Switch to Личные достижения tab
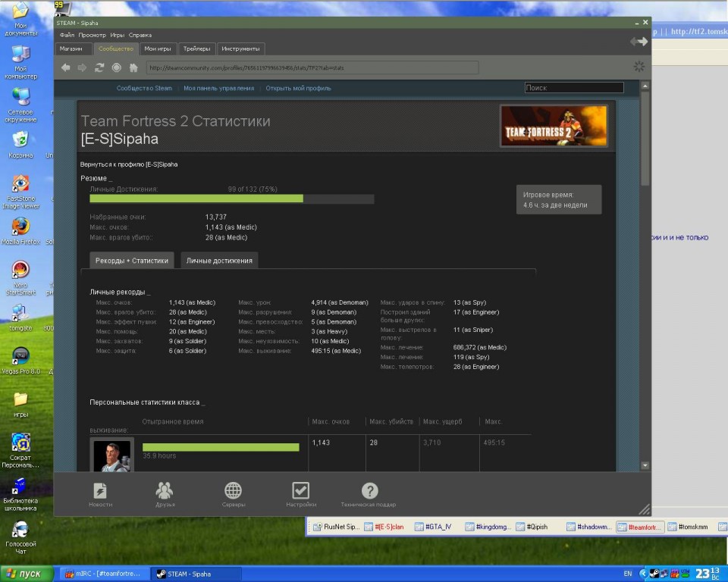This screenshot has width=728, height=582. pos(219,261)
